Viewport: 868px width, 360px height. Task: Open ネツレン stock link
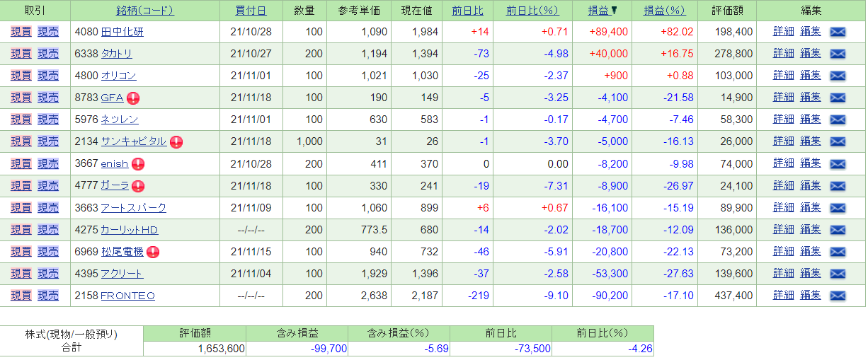120,120
